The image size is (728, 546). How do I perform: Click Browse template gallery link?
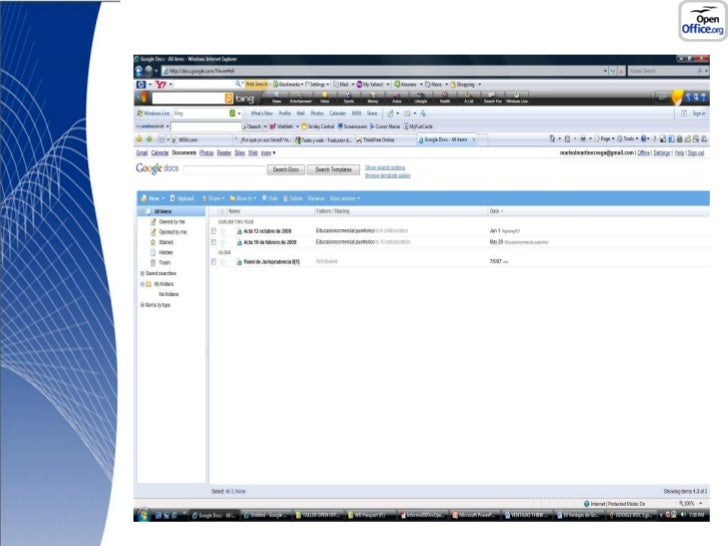click(x=388, y=176)
